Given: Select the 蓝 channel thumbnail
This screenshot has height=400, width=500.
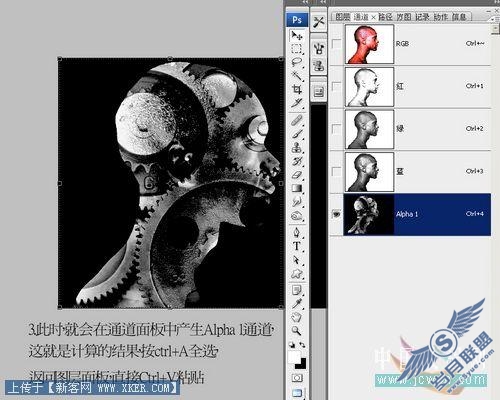Looking at the screenshot, I should pyautogui.click(x=369, y=172).
